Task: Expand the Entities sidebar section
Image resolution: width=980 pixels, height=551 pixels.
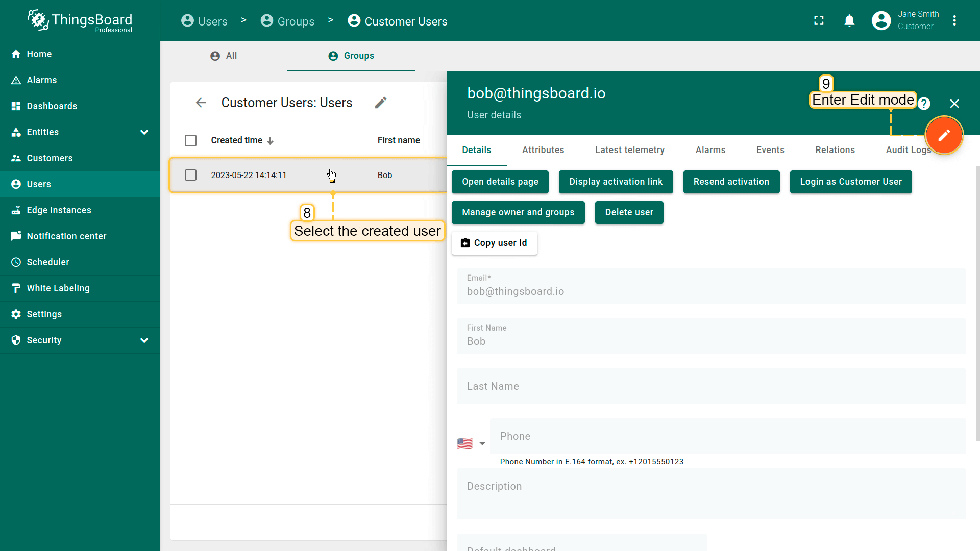Action: [144, 132]
